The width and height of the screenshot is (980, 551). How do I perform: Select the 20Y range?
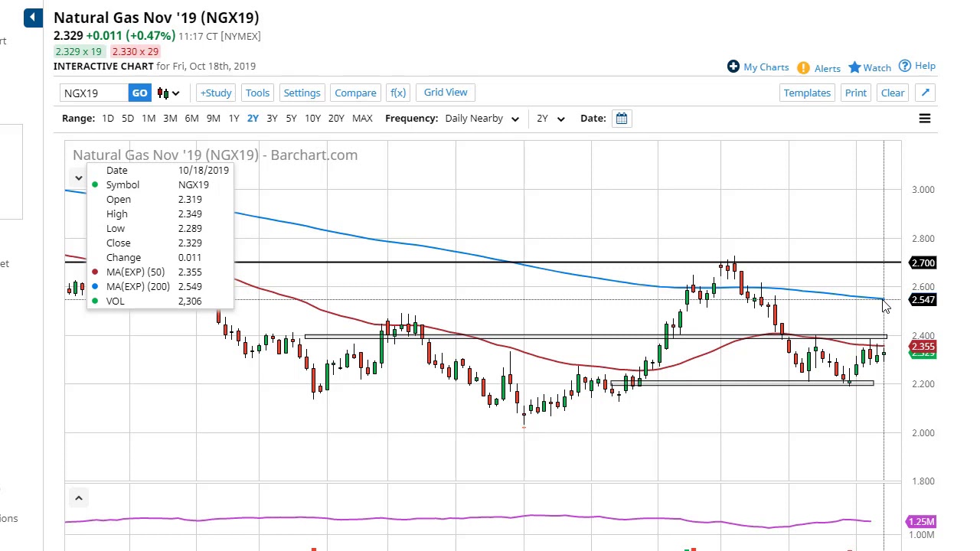point(336,119)
